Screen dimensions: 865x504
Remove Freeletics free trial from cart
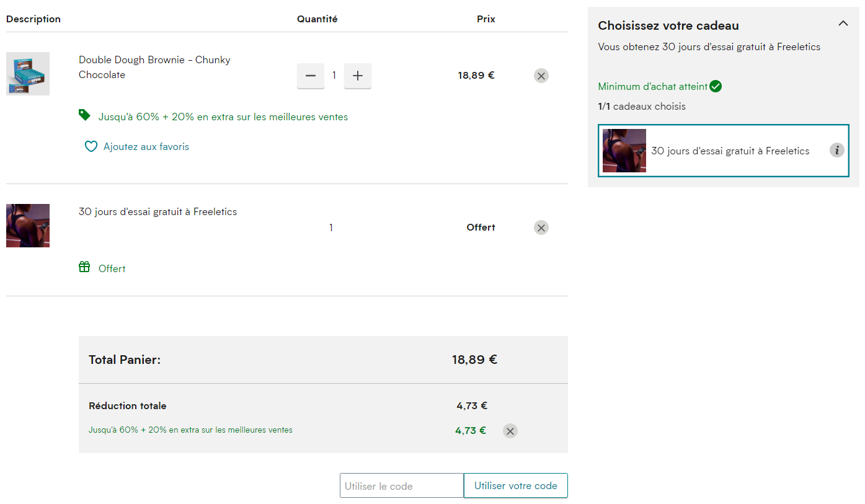coord(541,228)
